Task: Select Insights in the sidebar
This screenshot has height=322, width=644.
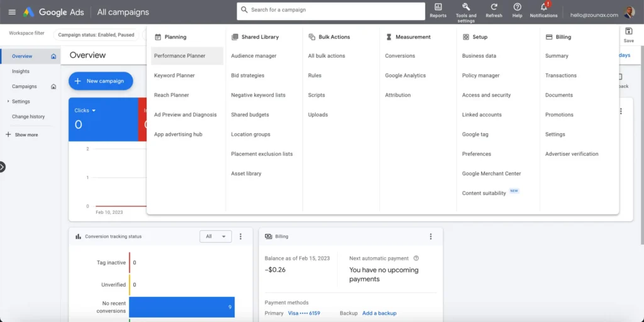Action: pyautogui.click(x=21, y=72)
